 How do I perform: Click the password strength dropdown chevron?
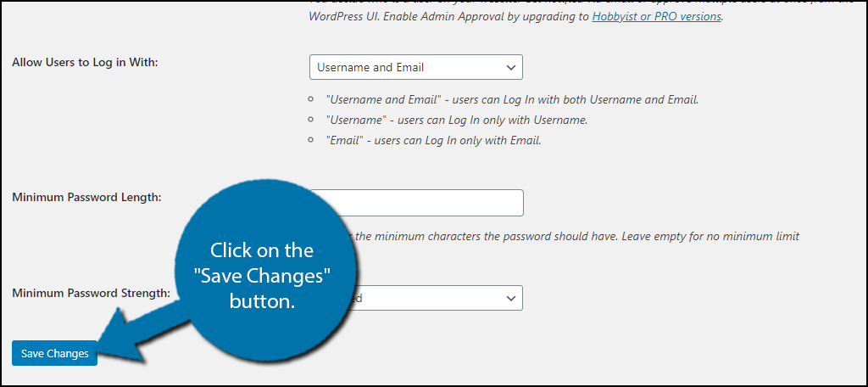510,298
